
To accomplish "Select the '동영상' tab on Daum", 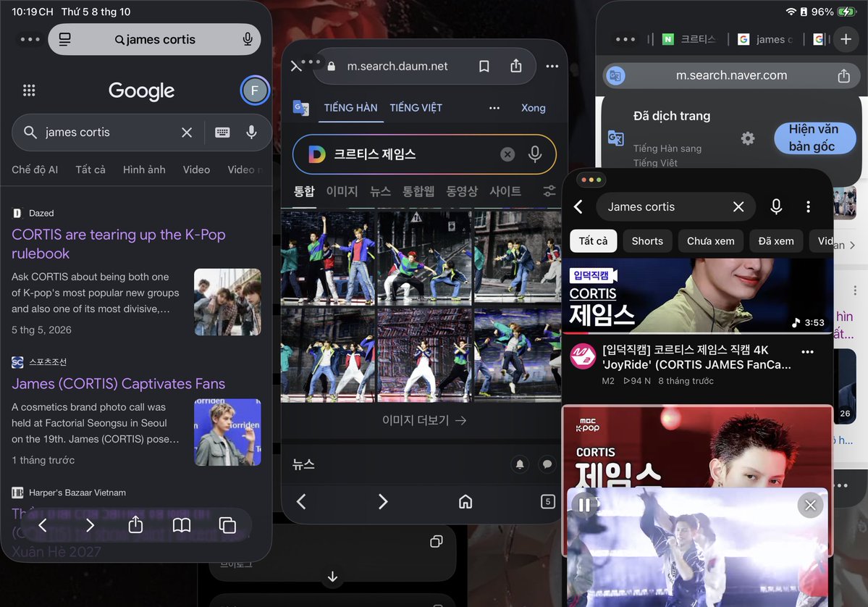I will (462, 192).
